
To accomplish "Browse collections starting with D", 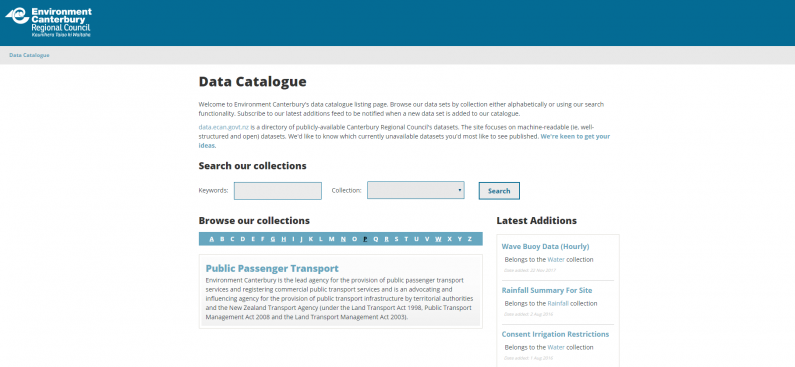I will (x=242, y=239).
